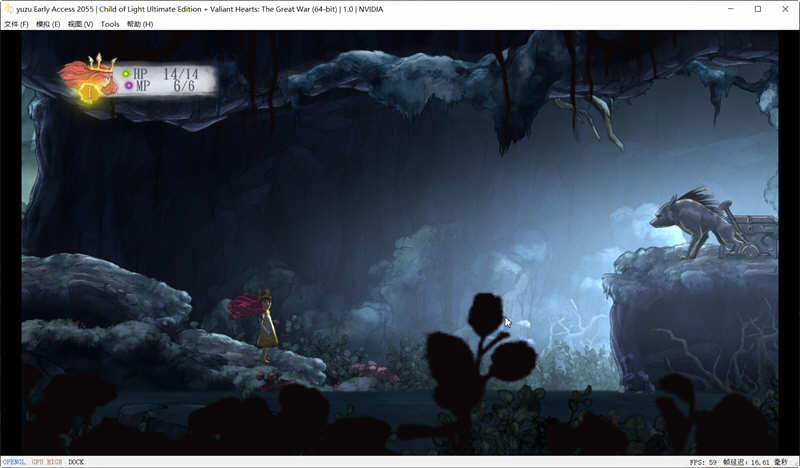Toggle the DOCK mode status button
This screenshot has width=800, height=468.
[76, 462]
